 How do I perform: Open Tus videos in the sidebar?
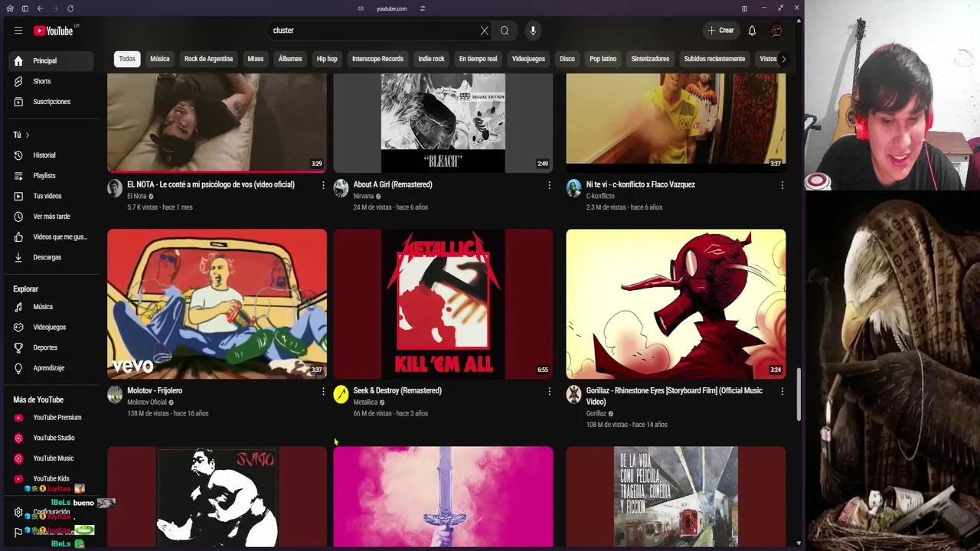pos(51,196)
